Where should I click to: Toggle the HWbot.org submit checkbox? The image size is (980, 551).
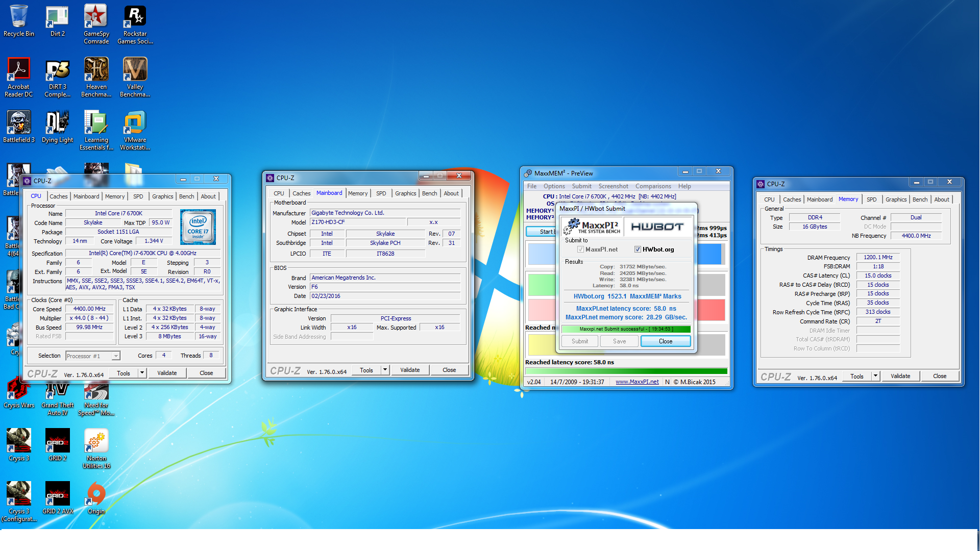(x=638, y=249)
